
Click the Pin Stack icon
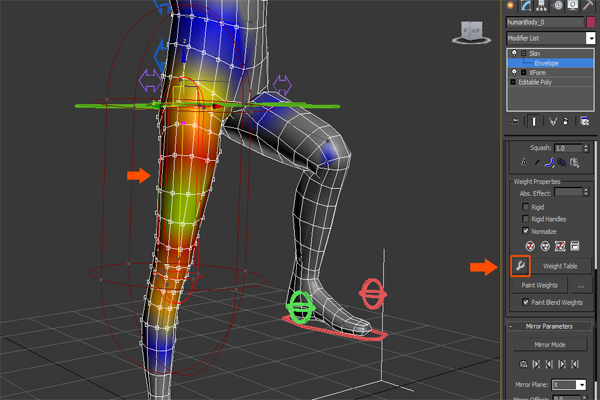[x=515, y=122]
